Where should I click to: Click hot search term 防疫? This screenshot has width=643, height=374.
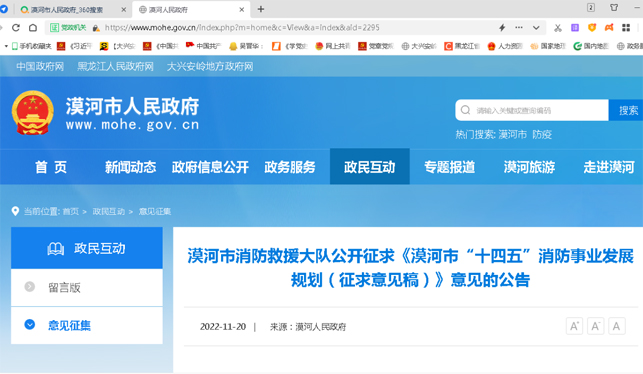point(542,135)
